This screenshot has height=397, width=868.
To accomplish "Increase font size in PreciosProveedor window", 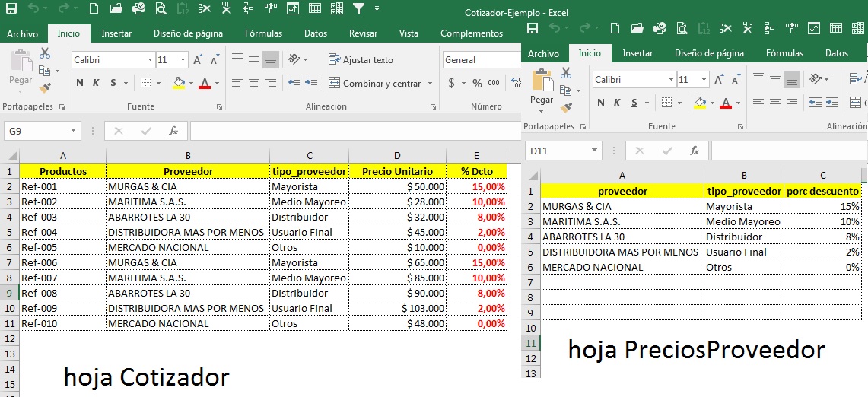I will [x=719, y=80].
